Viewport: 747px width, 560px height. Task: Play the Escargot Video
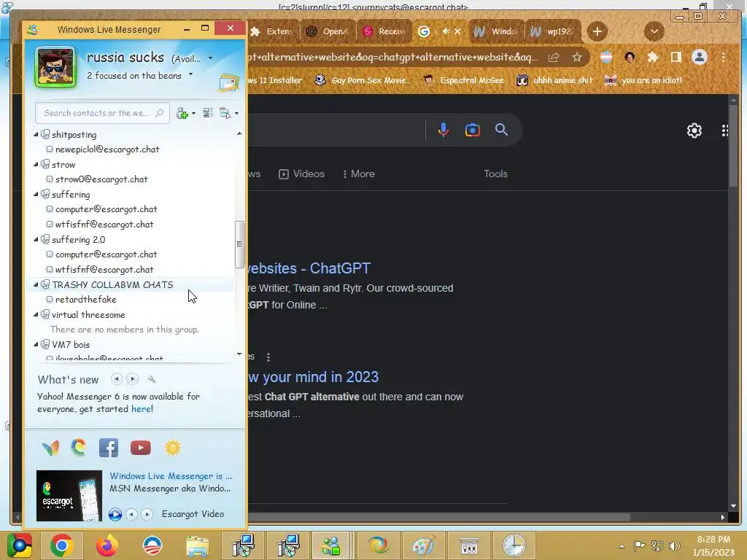pyautogui.click(x=115, y=514)
